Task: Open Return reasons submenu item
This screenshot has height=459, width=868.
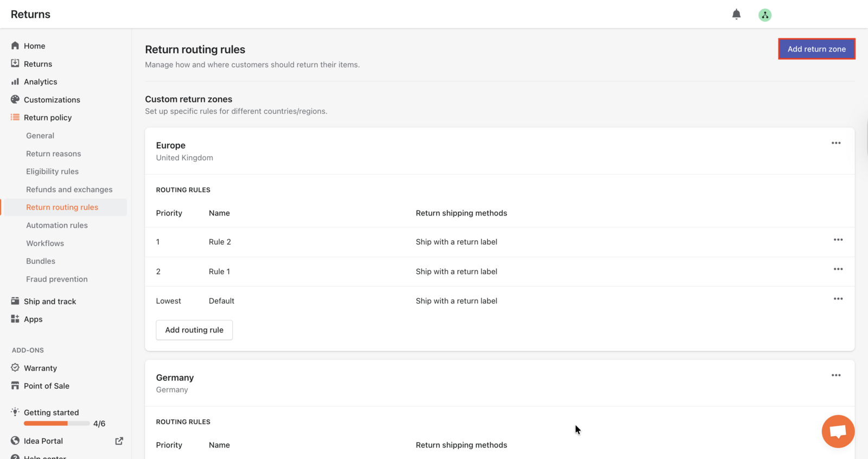Action: [x=53, y=154]
